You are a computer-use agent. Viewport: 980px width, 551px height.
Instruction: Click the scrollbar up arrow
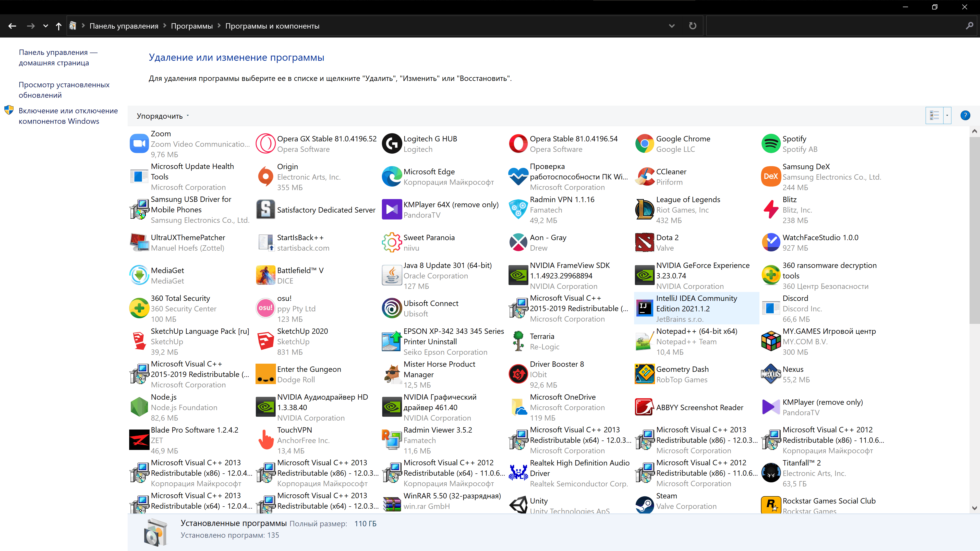pos(974,132)
